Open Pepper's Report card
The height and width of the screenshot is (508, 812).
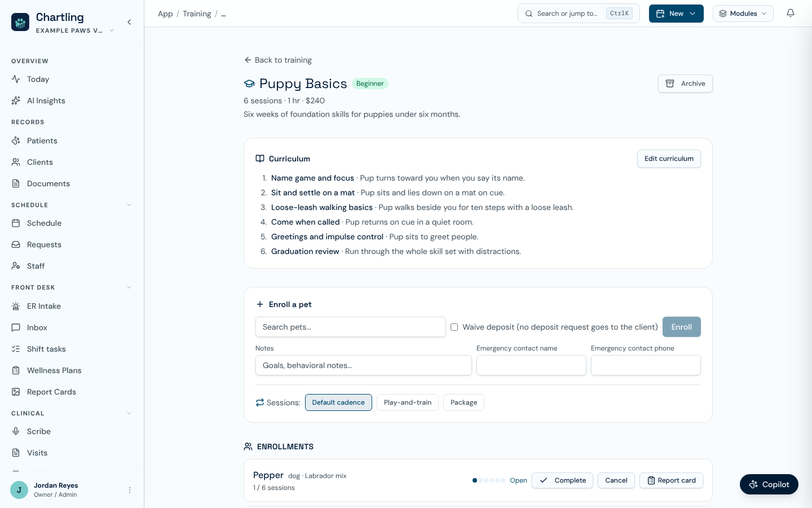point(671,480)
